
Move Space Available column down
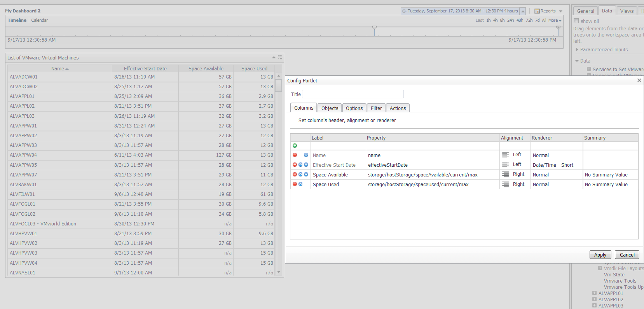pos(306,175)
